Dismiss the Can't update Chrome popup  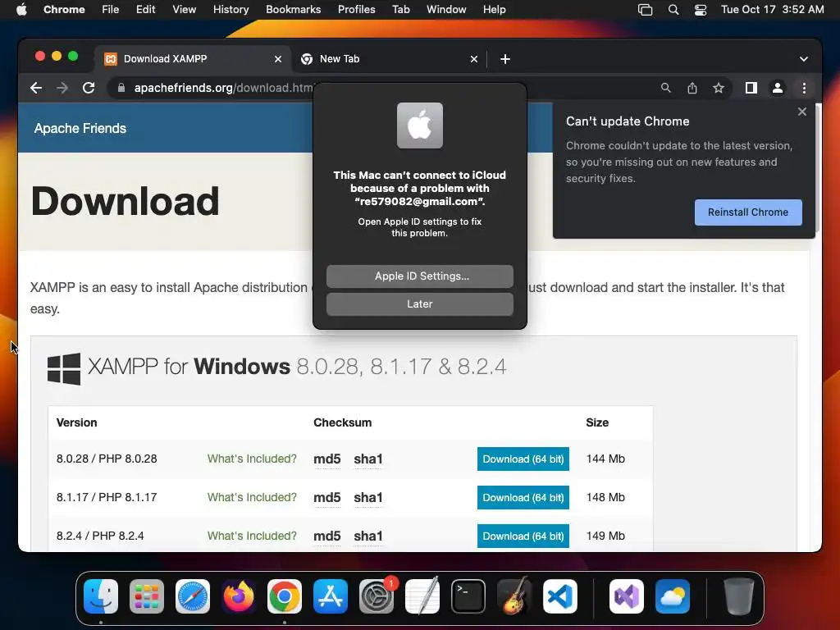802,112
